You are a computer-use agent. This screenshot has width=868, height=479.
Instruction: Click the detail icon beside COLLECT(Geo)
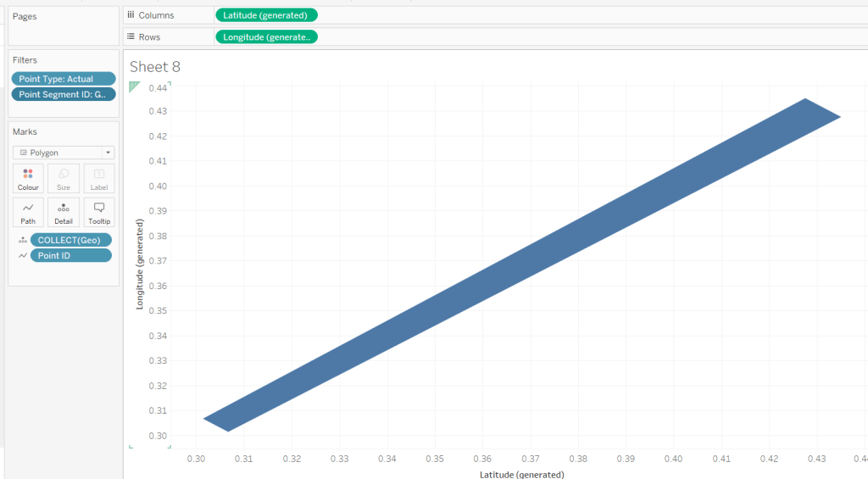coord(22,240)
